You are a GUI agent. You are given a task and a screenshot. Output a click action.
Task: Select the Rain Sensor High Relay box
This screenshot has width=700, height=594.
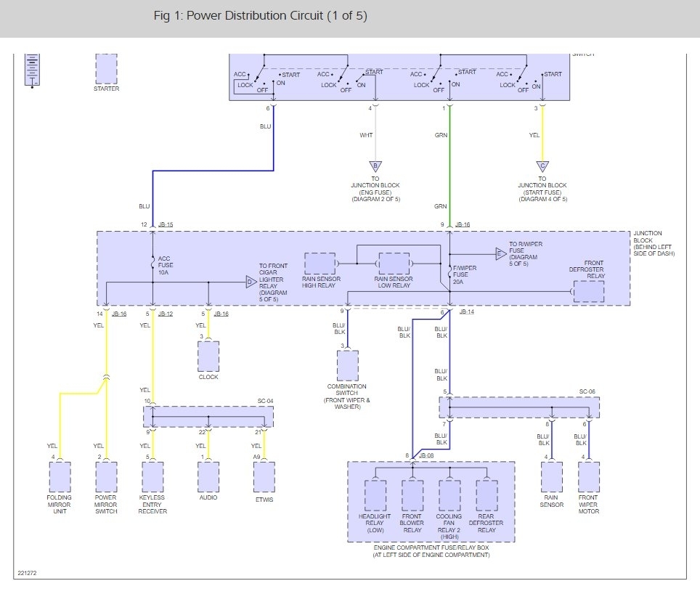pos(320,264)
